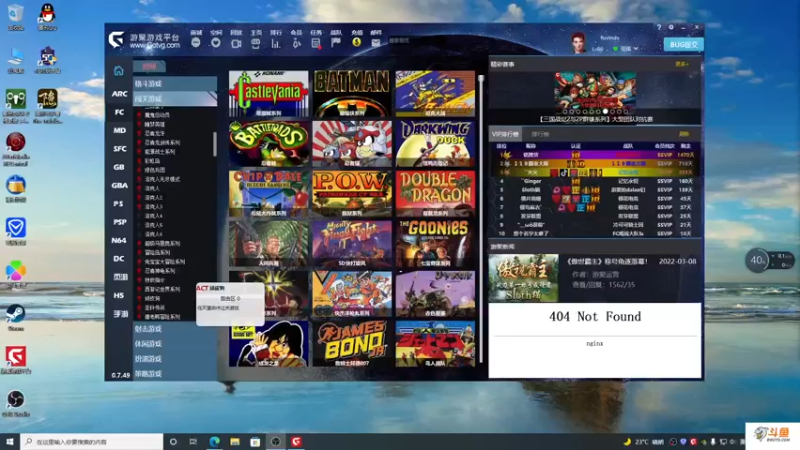Image resolution: width=800 pixels, height=450 pixels.
Task: Open the James Bond Jr game tile
Action: click(x=352, y=344)
